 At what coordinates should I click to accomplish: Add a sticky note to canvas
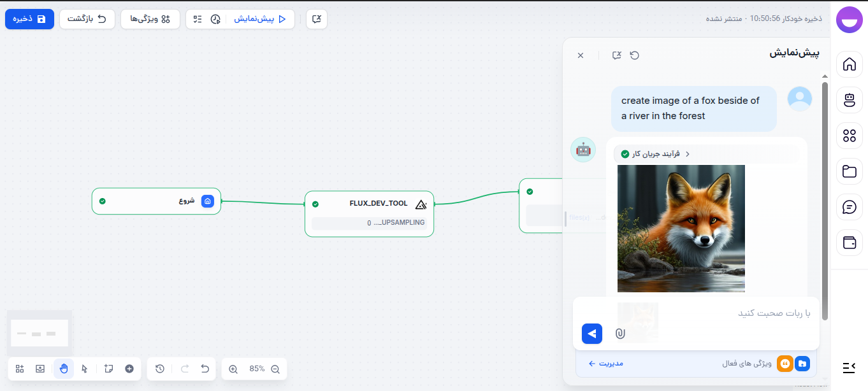(108, 369)
